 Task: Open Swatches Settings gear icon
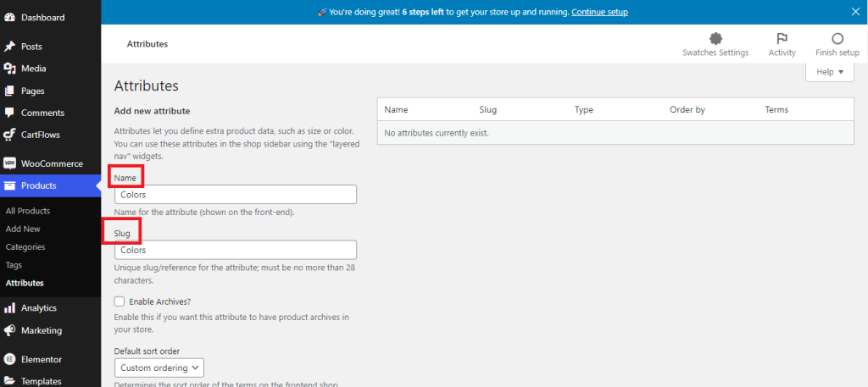715,38
